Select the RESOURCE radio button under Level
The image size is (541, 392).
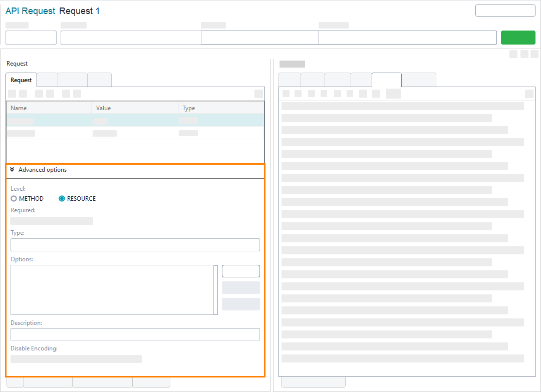tap(62, 198)
